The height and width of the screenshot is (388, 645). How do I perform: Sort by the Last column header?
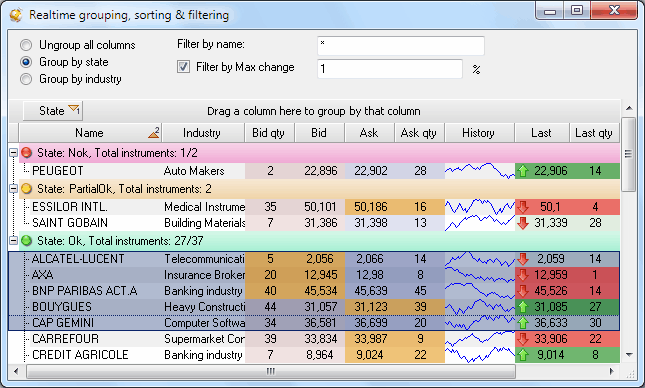(542, 133)
